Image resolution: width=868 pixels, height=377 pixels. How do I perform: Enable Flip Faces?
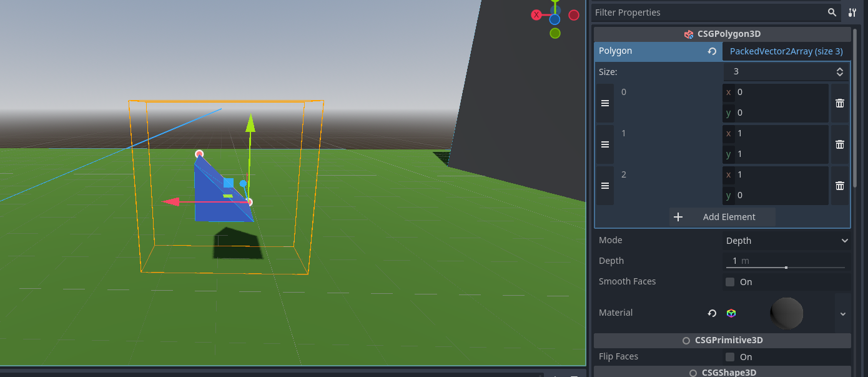click(x=730, y=356)
